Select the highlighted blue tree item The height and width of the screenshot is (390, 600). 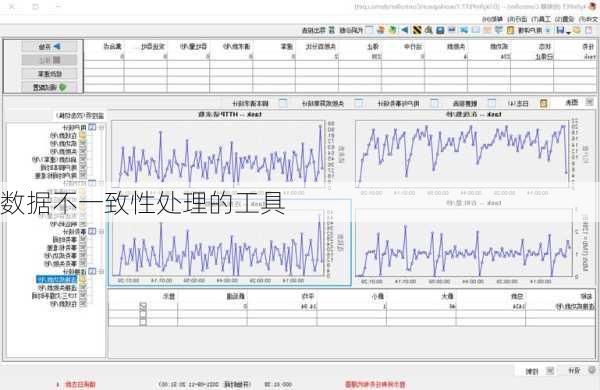coord(57,280)
